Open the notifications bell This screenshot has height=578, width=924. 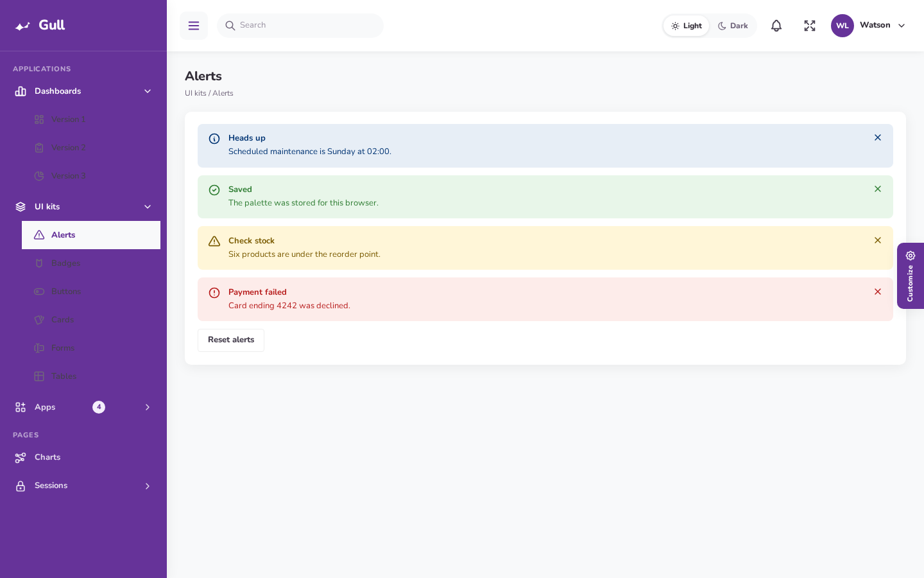point(776,26)
